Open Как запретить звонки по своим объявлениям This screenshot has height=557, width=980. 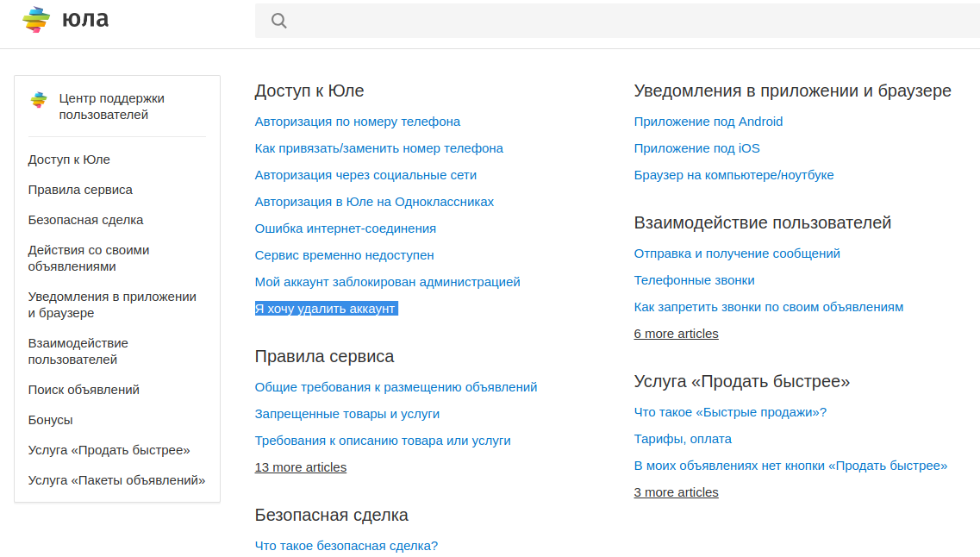point(769,307)
